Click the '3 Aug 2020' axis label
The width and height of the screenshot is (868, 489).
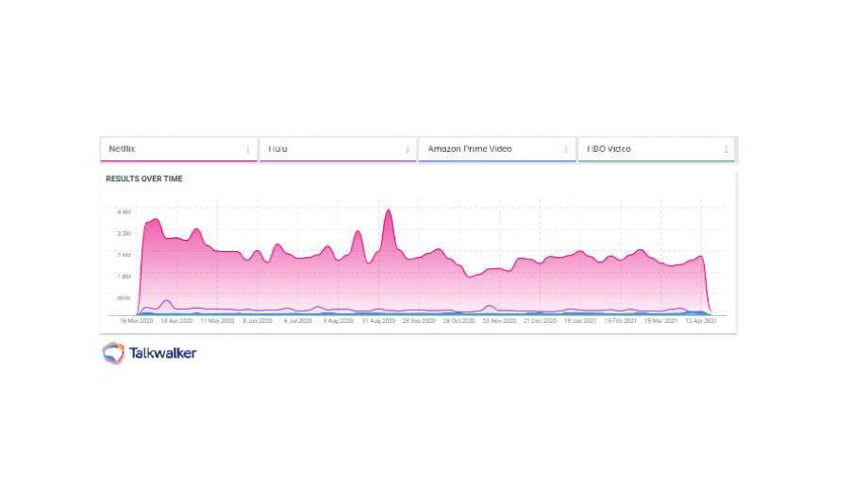[338, 321]
